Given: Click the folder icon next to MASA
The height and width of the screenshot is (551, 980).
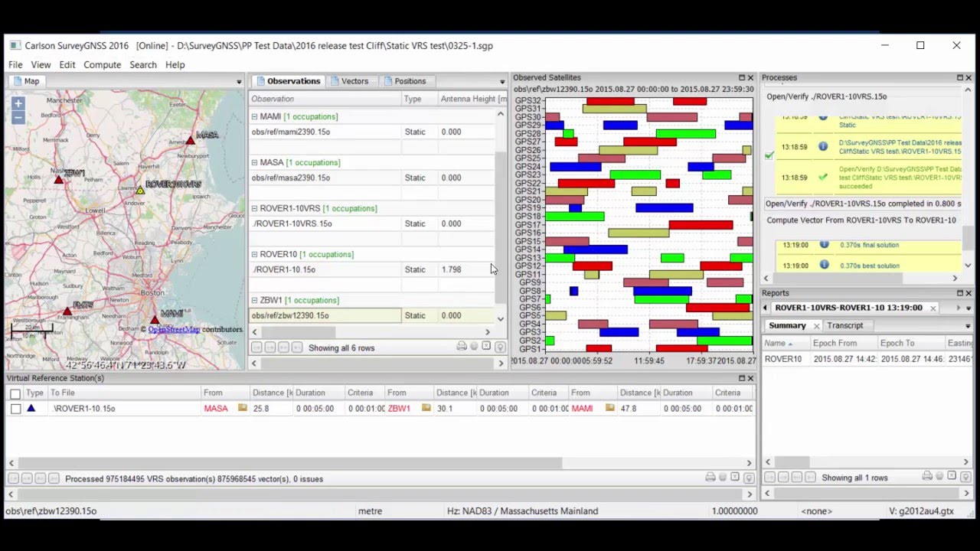Looking at the screenshot, I should (243, 408).
